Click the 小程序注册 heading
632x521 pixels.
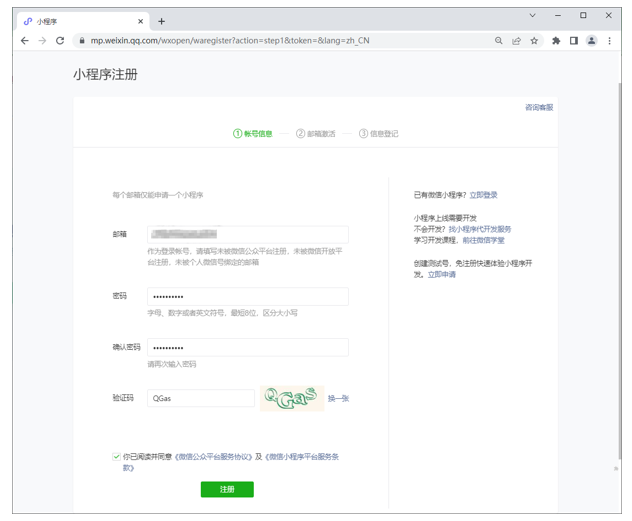pyautogui.click(x=105, y=75)
